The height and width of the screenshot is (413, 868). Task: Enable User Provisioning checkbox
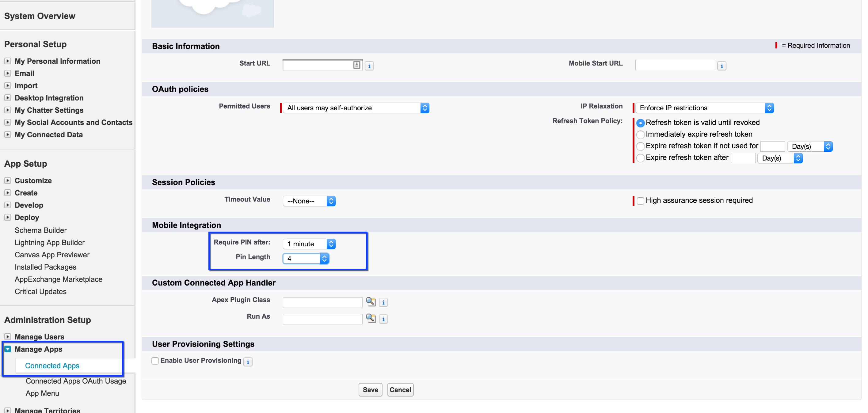coord(155,361)
